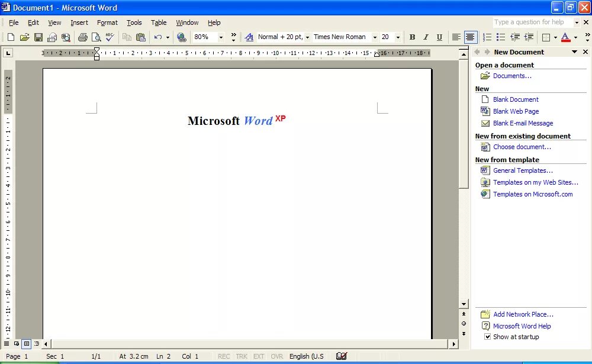Click the spelling status book icon
Screen dimensions: 592x364
tap(342, 356)
